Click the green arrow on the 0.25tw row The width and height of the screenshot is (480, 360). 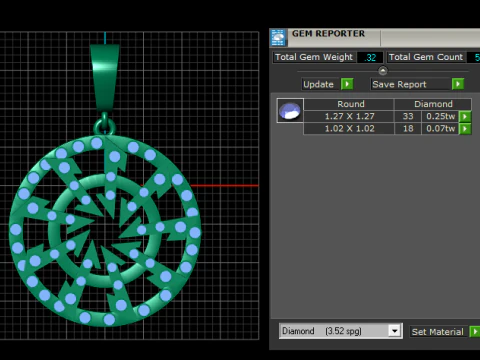point(465,116)
